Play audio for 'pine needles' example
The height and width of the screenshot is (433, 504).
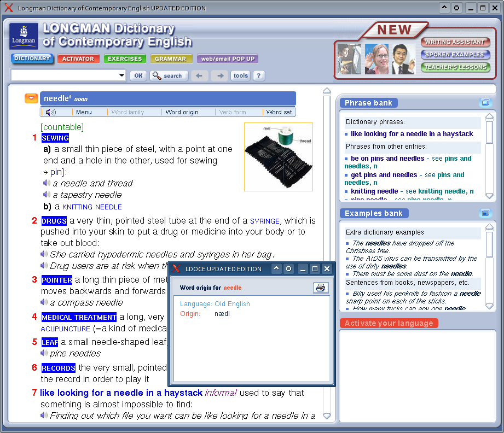coord(44,353)
